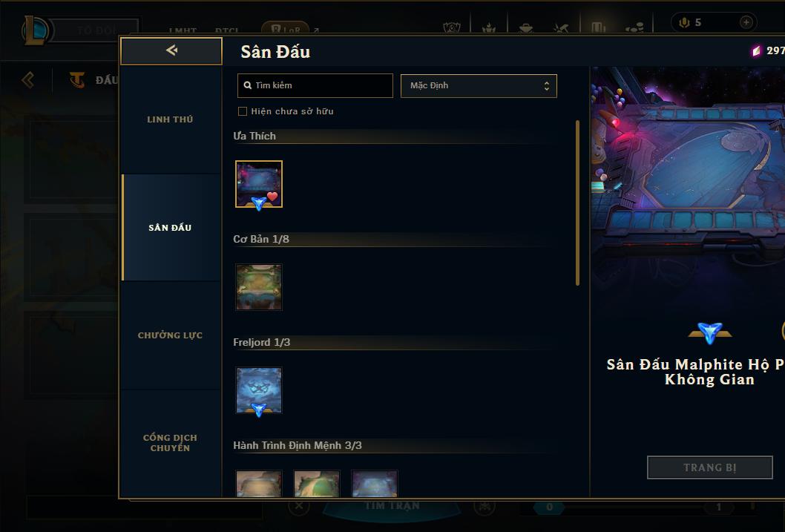The width and height of the screenshot is (785, 532).
Task: Select the Cổng Dịch Chuyển tab
Action: click(x=170, y=443)
